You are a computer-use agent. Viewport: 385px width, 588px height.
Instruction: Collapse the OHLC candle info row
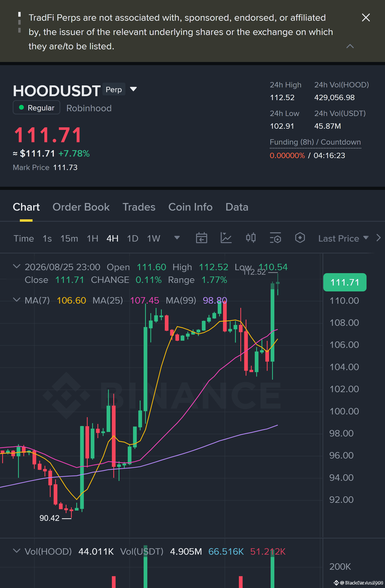[16, 266]
